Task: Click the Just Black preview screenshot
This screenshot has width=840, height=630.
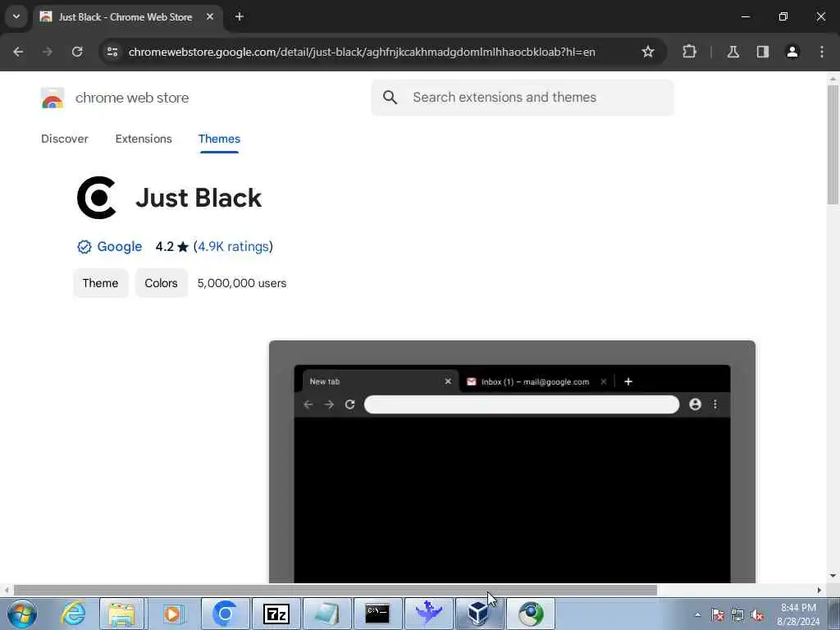Action: click(x=512, y=461)
